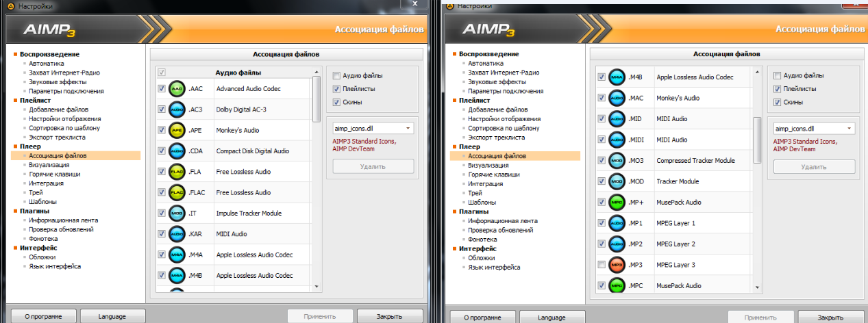Click the .MIDI format icon in right window
The image size is (868, 323).
617,140
